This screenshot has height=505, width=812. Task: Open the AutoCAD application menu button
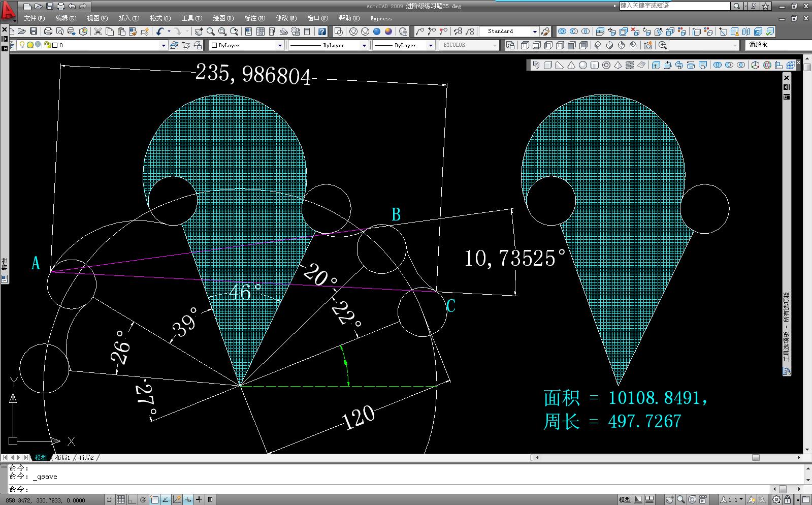tap(8, 11)
